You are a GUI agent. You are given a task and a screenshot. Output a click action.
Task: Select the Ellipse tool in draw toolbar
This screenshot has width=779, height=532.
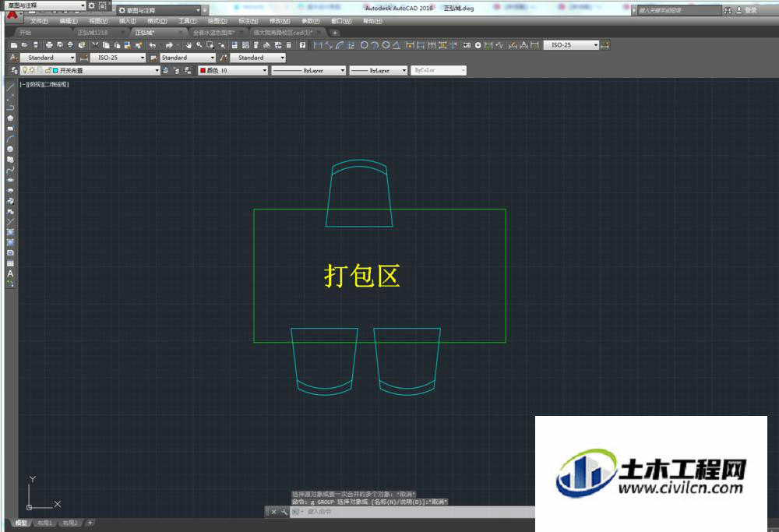10,180
